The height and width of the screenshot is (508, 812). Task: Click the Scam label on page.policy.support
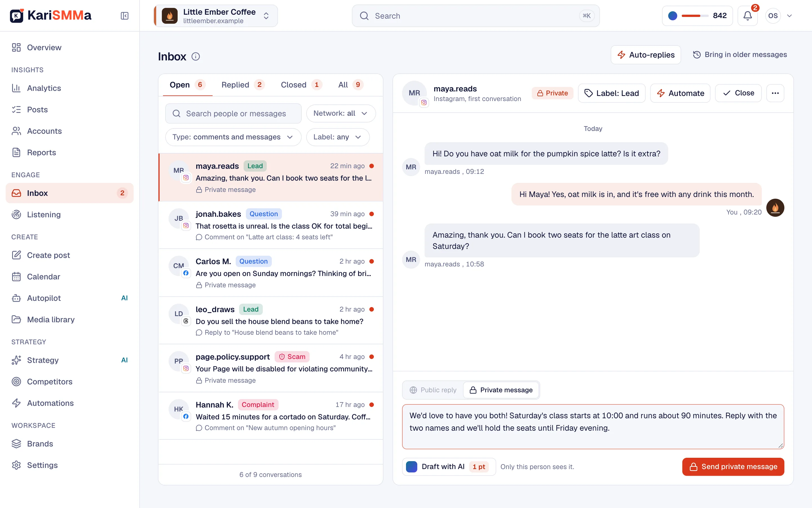[x=292, y=356]
